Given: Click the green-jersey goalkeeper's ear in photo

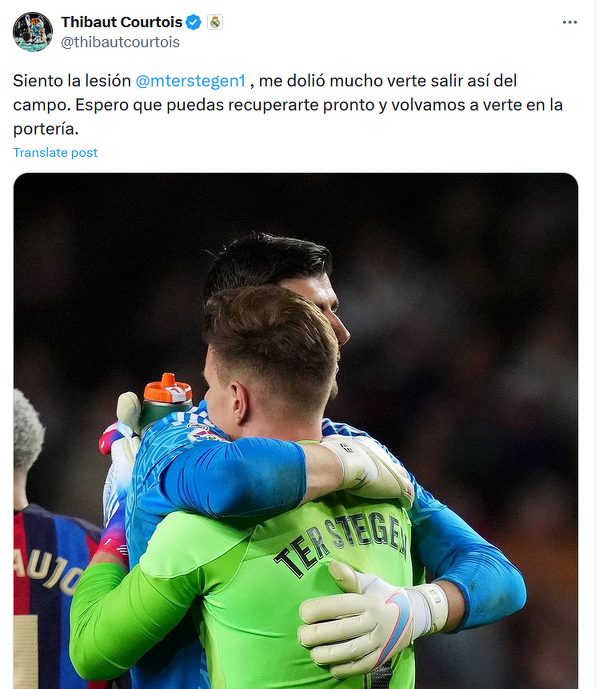Looking at the screenshot, I should pyautogui.click(x=240, y=403).
